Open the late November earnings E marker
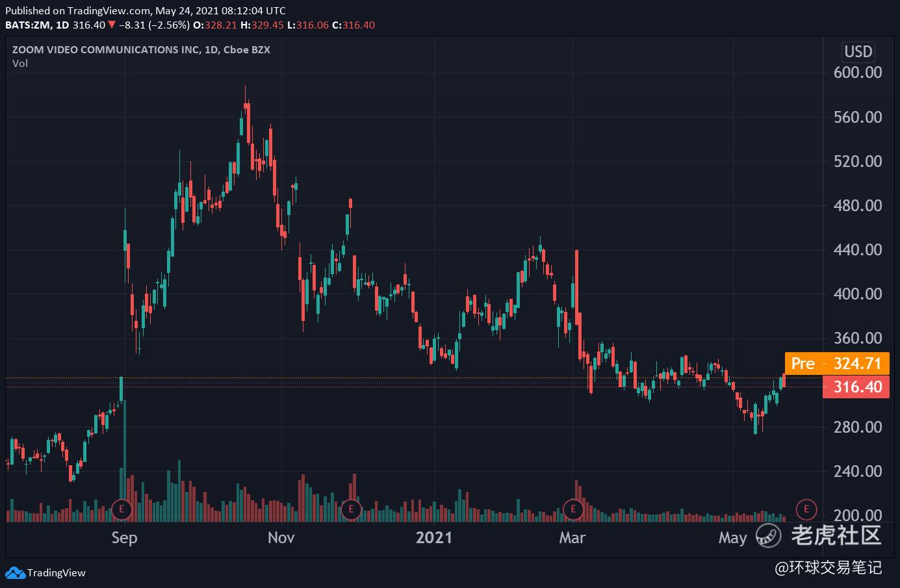The height and width of the screenshot is (588, 900). (351, 508)
